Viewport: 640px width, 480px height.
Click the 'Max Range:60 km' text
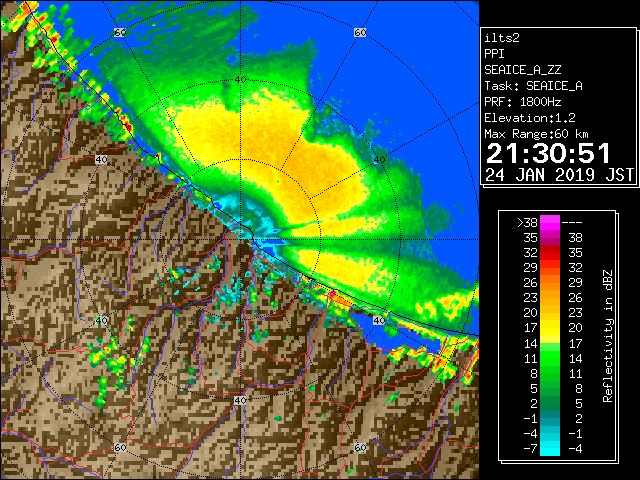pos(536,134)
